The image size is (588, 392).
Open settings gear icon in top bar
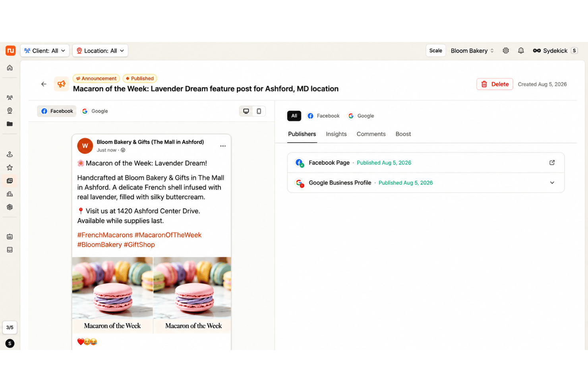(506, 51)
